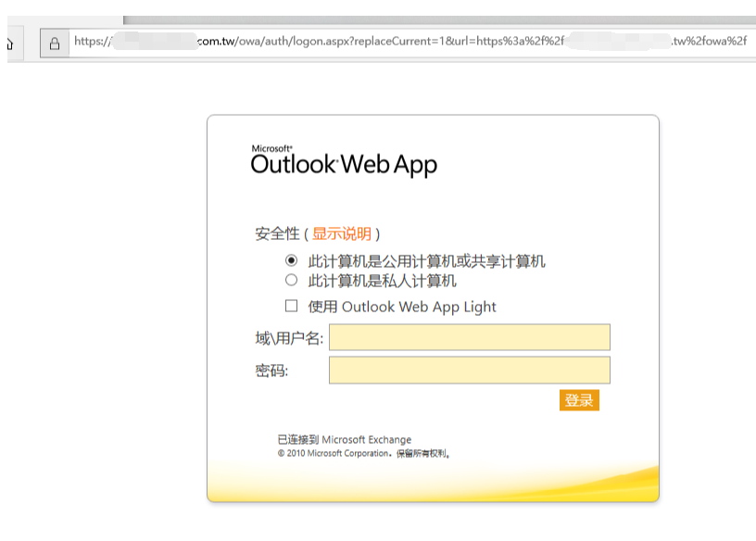Screen dimensions: 756x541
Task: Click the 域\用户名 label text
Action: [289, 338]
